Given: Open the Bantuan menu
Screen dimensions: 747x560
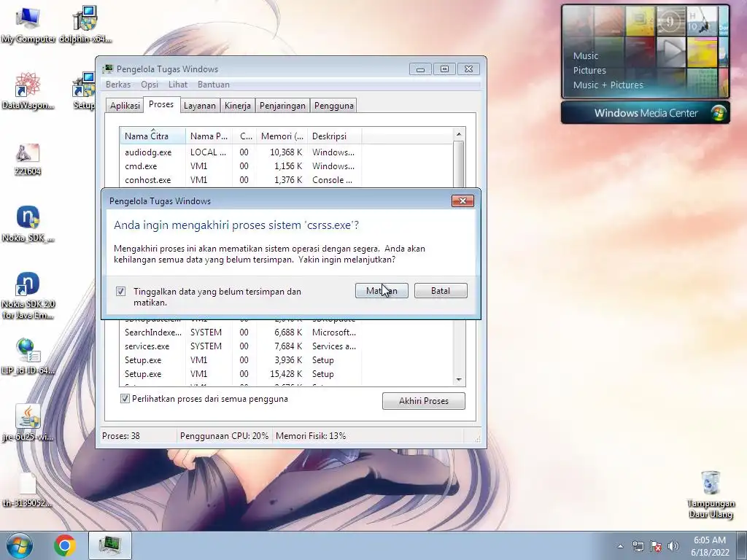Looking at the screenshot, I should pos(214,85).
